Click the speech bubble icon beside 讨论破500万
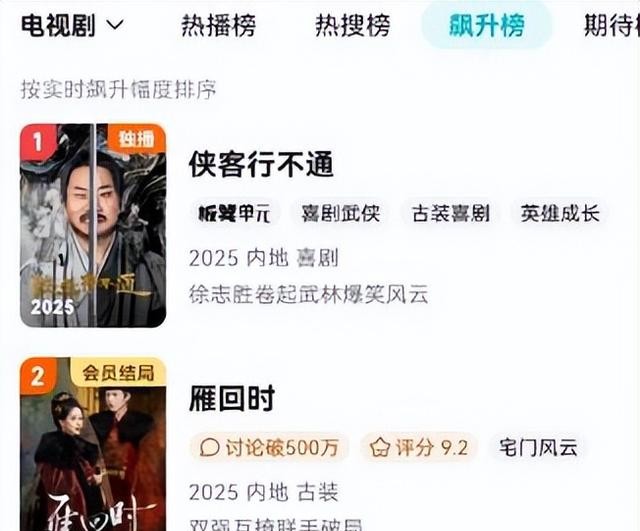This screenshot has width=640, height=531. 210,447
